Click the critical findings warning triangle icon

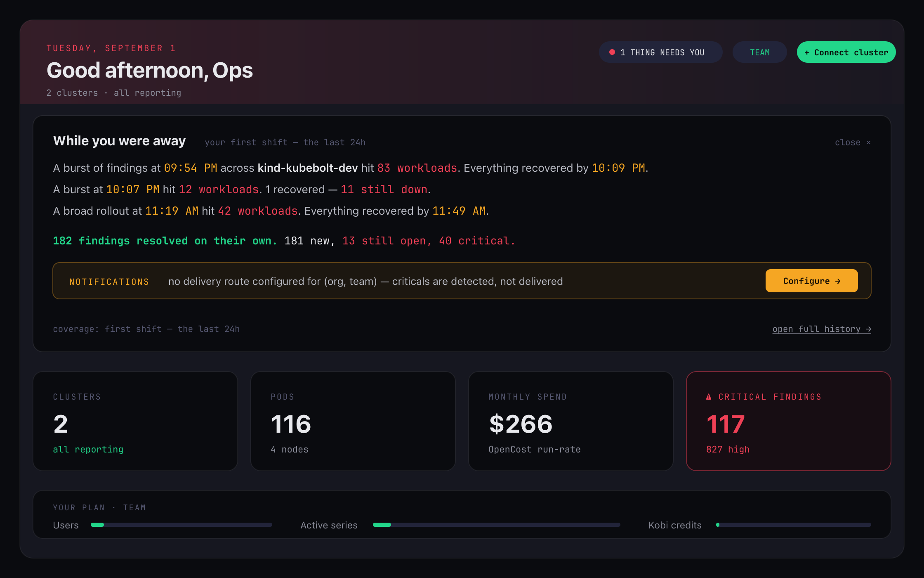[709, 397]
